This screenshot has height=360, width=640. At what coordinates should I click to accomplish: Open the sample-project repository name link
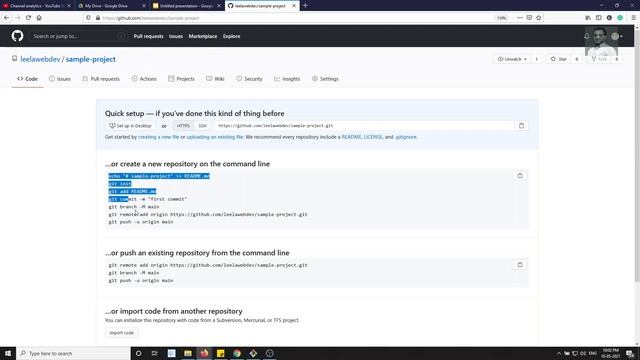point(91,59)
